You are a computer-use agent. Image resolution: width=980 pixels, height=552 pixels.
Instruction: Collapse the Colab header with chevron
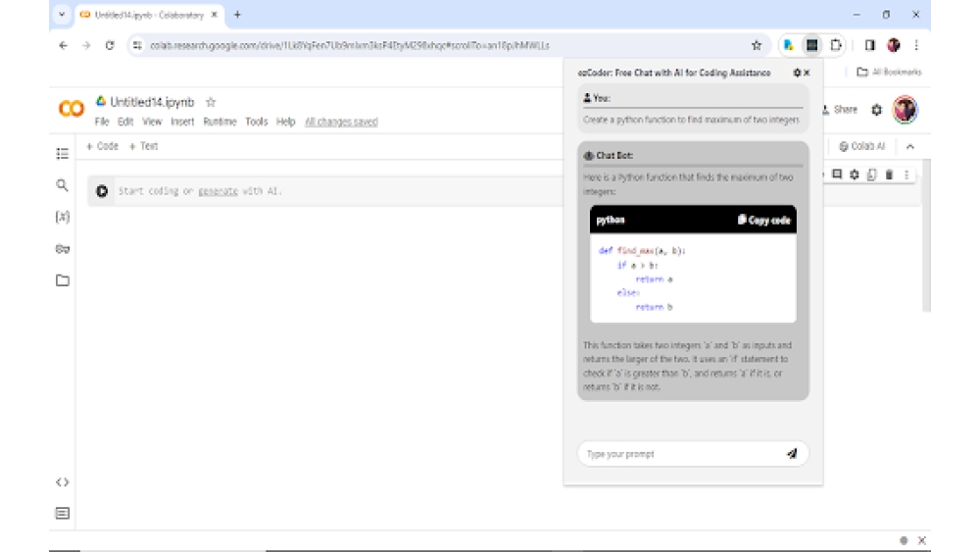tap(910, 146)
